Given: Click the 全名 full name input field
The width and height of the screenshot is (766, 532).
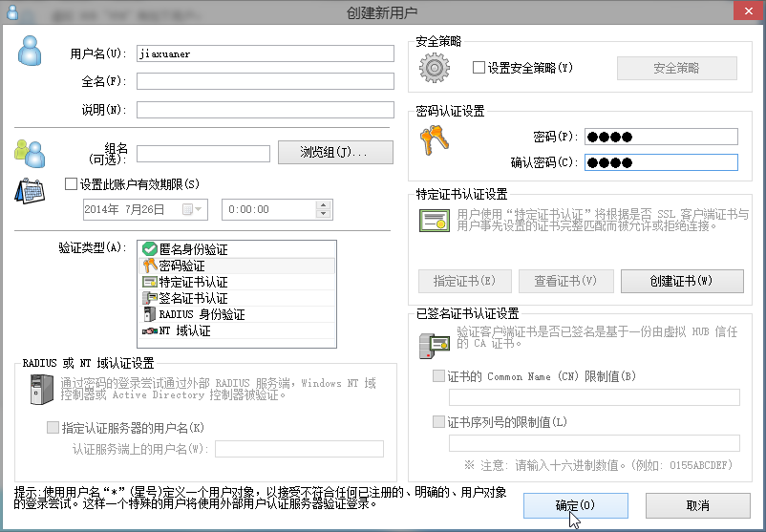Looking at the screenshot, I should (265, 81).
